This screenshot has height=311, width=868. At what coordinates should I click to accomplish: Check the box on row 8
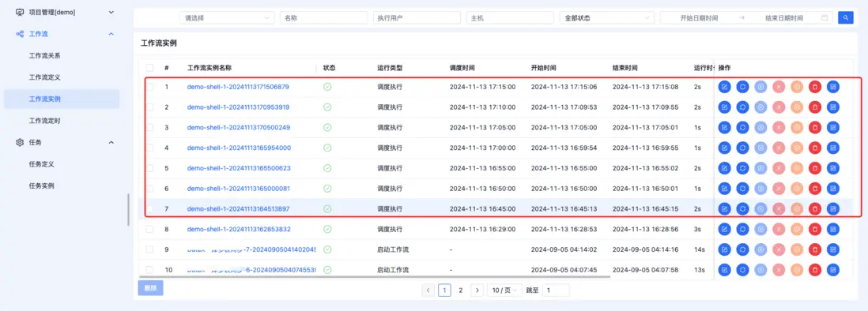[149, 229]
